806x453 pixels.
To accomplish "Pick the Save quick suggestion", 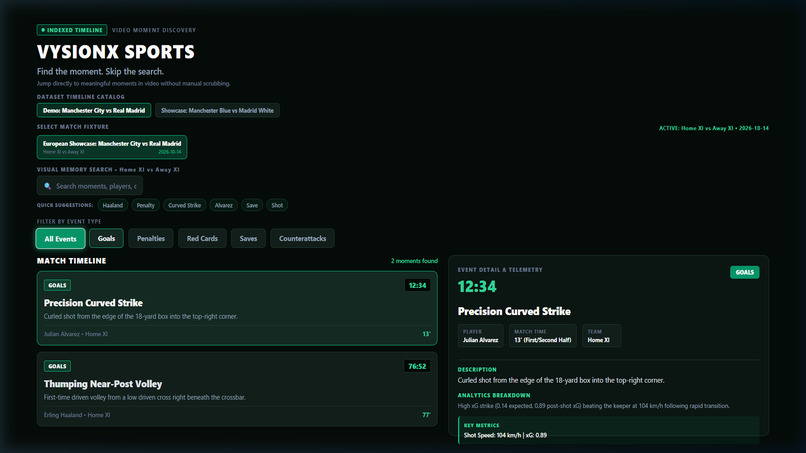I will pos(252,205).
